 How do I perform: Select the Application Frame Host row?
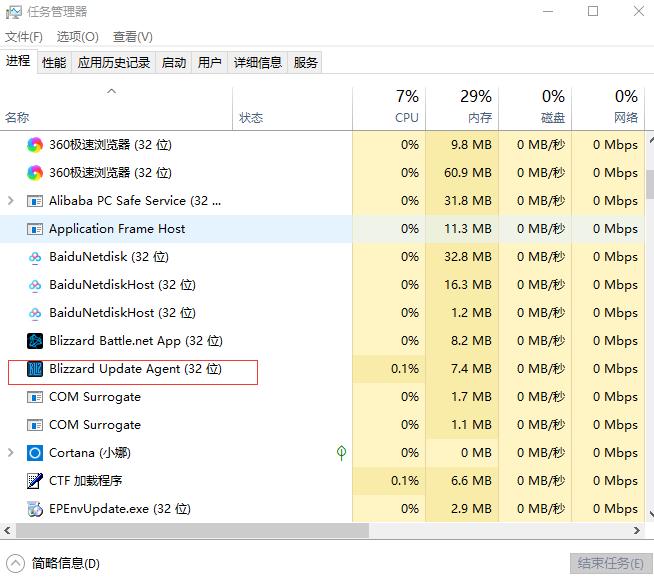click(322, 229)
